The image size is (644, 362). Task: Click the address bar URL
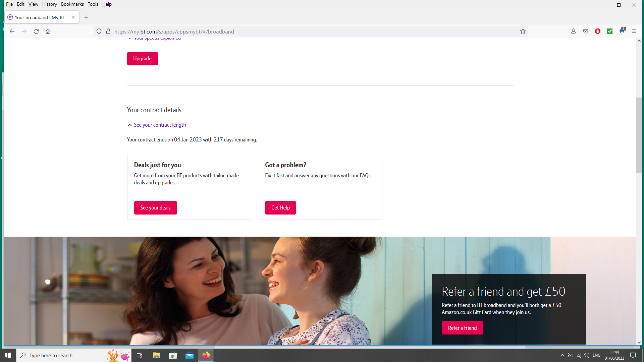click(174, 32)
